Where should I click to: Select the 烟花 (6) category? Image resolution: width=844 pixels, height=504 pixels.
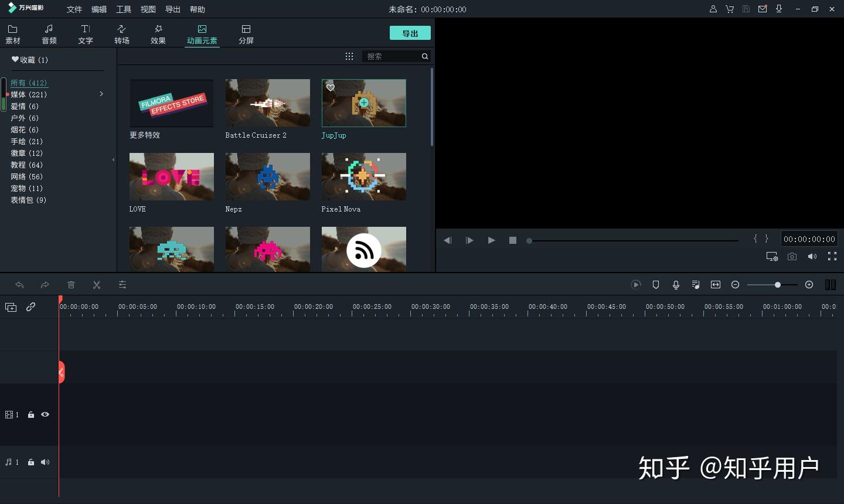click(25, 130)
